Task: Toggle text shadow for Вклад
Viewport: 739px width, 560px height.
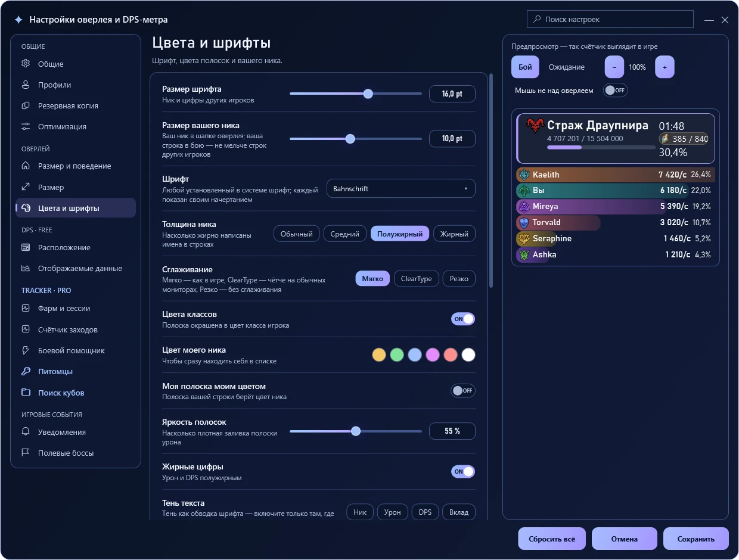Action: (459, 512)
